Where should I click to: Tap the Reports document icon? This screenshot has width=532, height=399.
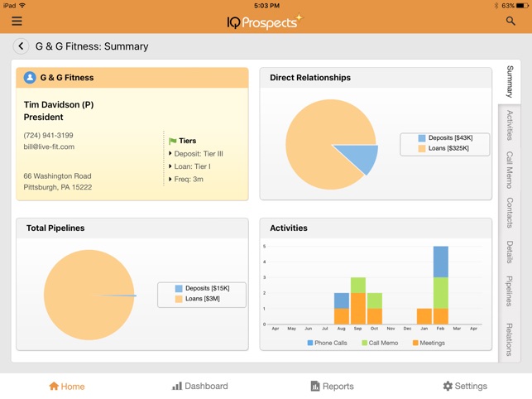[x=315, y=386]
